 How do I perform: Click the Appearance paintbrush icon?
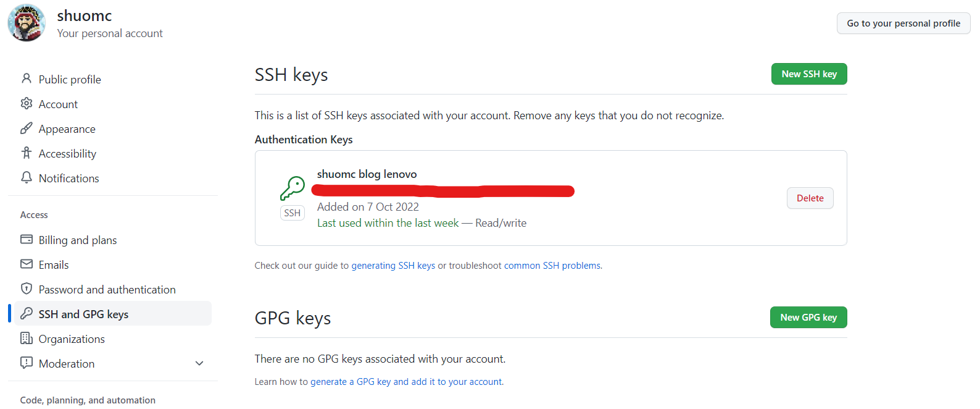(26, 129)
